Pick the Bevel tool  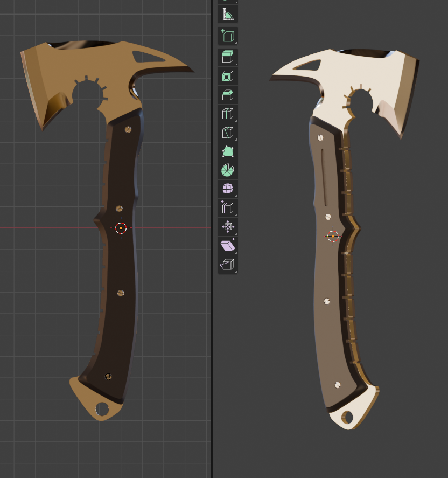(227, 95)
